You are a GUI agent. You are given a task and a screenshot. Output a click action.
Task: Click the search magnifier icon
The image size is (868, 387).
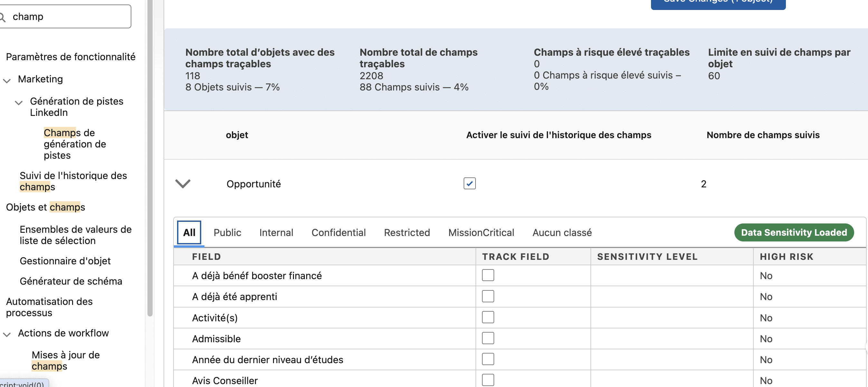click(3, 17)
